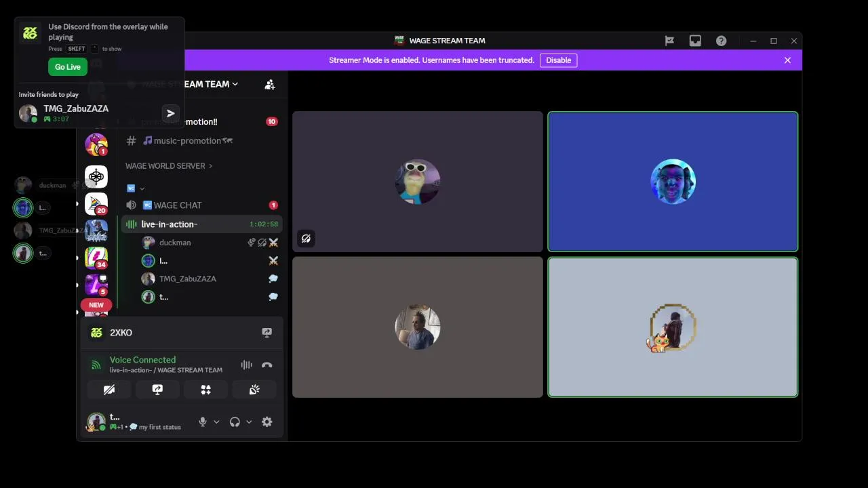
Task: Select the live-in-action- voice channel
Action: tap(201, 224)
